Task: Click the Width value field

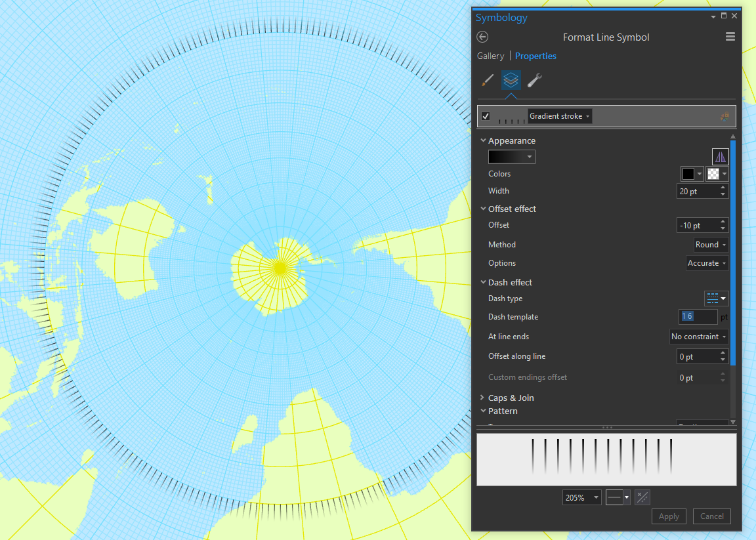Action: pyautogui.click(x=698, y=192)
